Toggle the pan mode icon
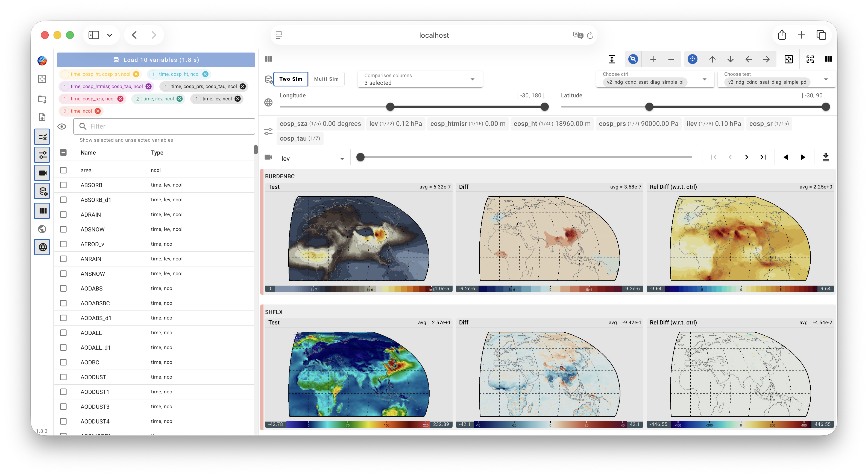Image resolution: width=868 pixels, height=476 pixels. [693, 59]
